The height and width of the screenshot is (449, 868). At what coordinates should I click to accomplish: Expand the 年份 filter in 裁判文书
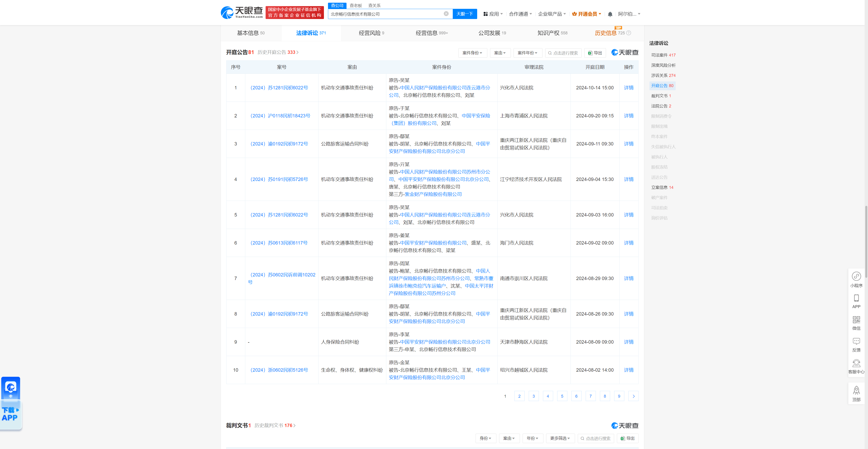pos(532,438)
